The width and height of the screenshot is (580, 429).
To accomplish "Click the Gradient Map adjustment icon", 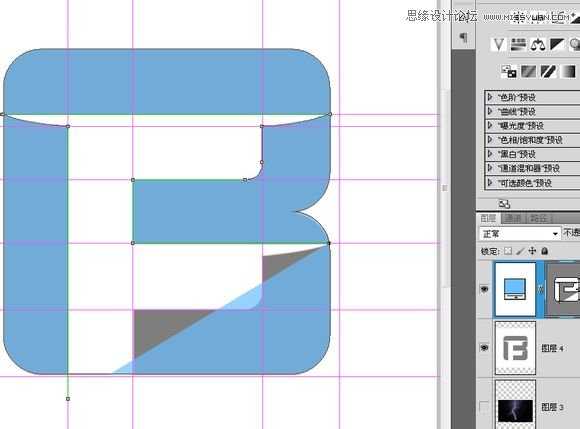I will 568,71.
